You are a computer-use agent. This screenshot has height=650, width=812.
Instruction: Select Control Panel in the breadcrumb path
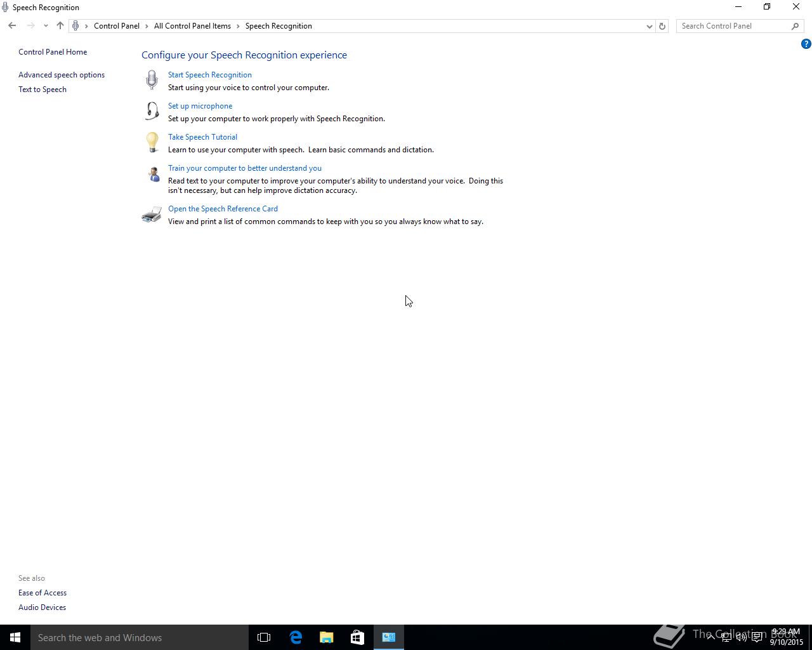117,26
